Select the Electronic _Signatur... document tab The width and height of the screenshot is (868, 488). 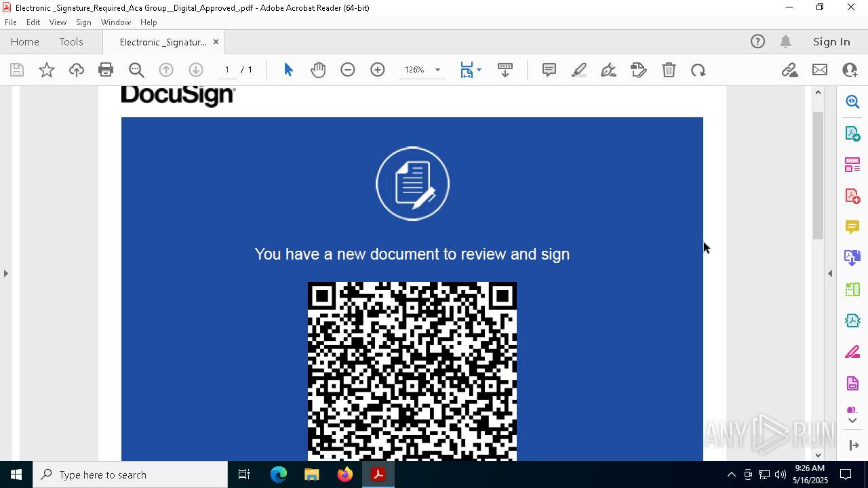(x=163, y=42)
